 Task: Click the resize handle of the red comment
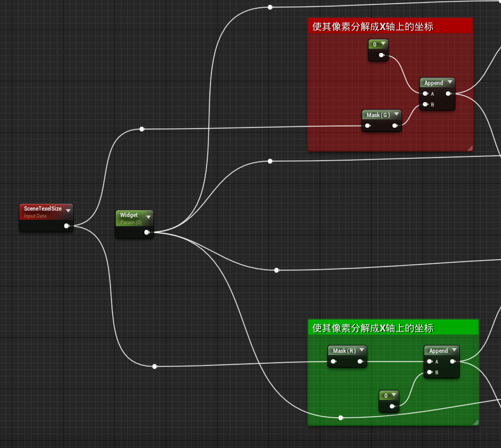[470, 148]
